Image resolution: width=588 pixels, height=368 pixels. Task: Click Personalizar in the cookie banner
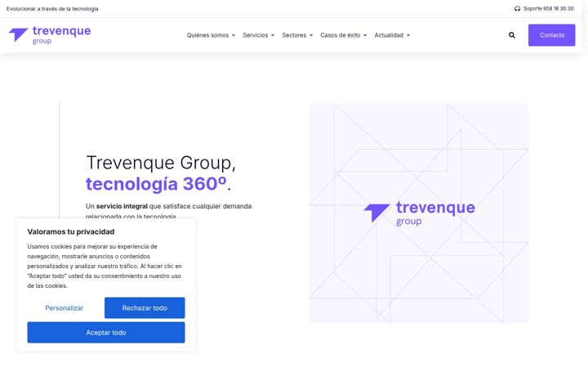coord(65,308)
